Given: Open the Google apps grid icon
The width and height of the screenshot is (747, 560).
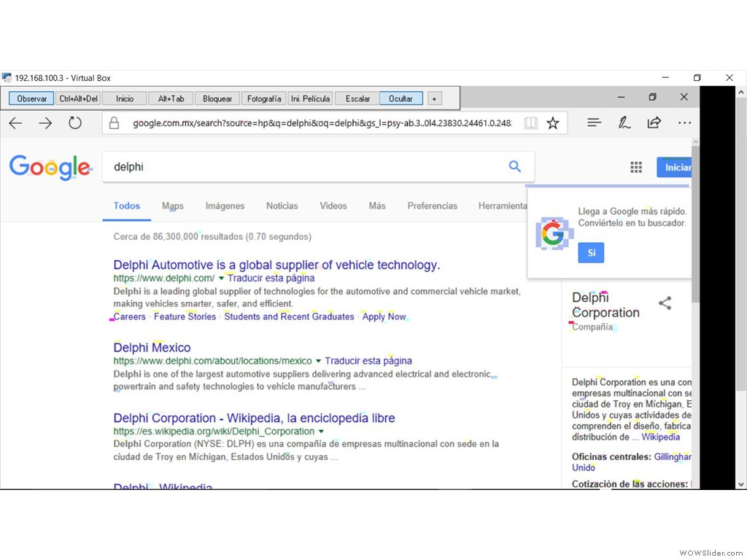Looking at the screenshot, I should pyautogui.click(x=636, y=167).
